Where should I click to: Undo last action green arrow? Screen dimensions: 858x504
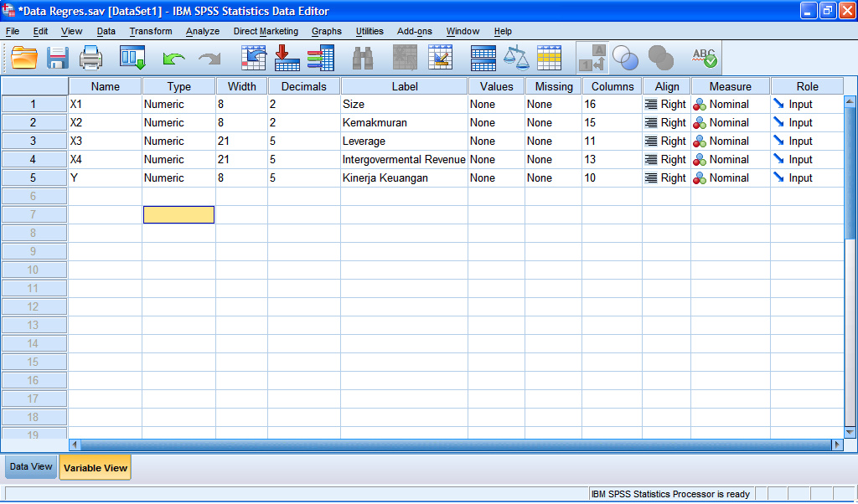coord(174,58)
